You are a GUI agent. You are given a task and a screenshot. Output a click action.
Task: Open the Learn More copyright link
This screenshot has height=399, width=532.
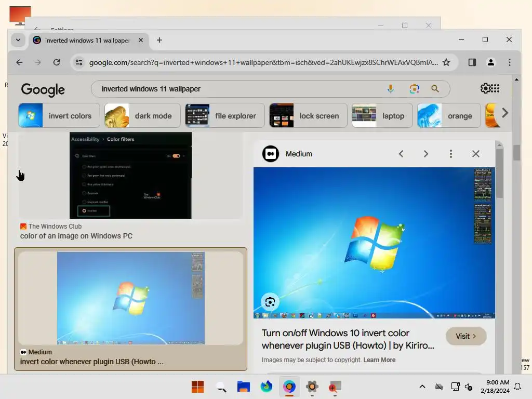[379, 360]
